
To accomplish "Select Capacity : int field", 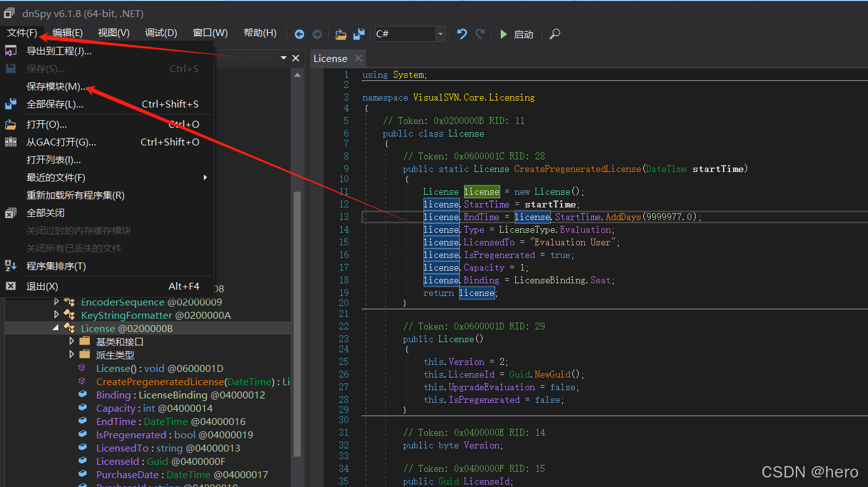I will [x=154, y=409].
